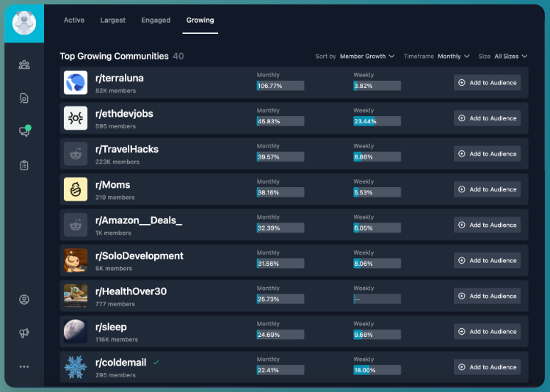Click the empty weekly bar for r/HealthOver30
Screen dimensions: 550x392
click(377, 299)
